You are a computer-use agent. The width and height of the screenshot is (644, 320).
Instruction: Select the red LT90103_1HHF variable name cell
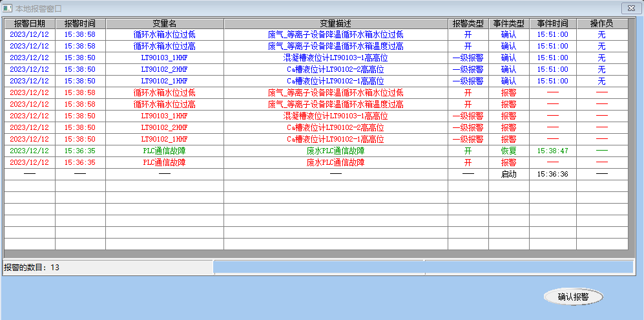pyautogui.click(x=164, y=116)
